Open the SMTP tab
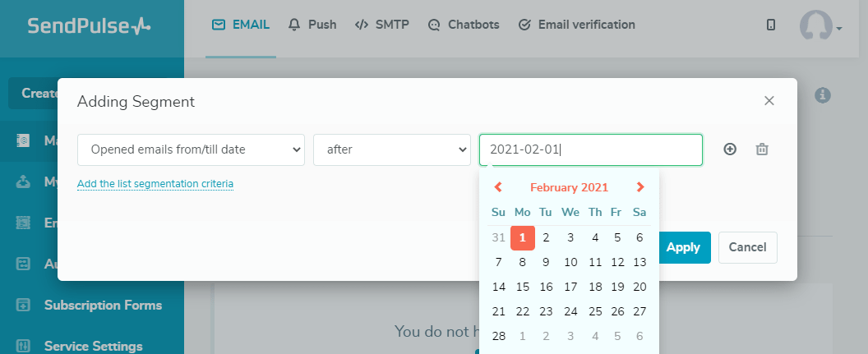868x354 pixels. point(382,25)
